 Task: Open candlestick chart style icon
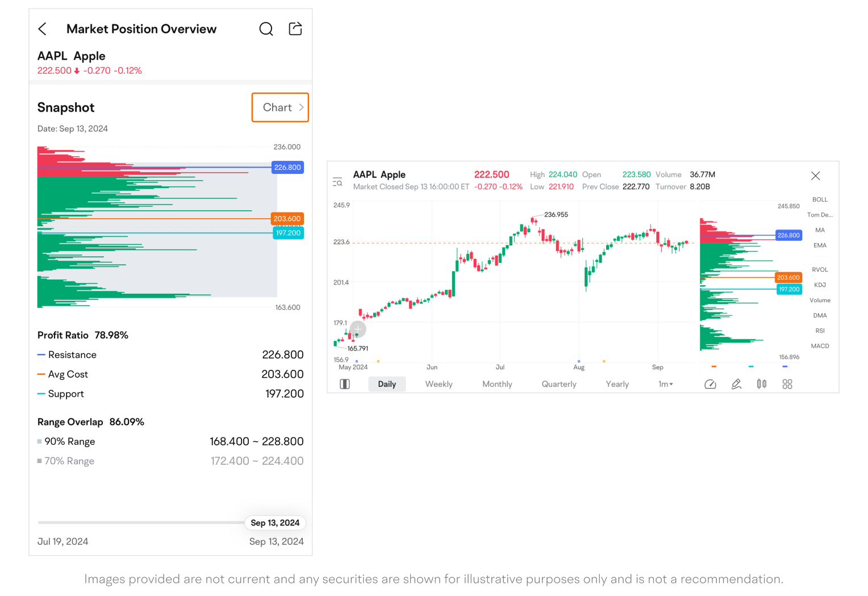coord(762,384)
